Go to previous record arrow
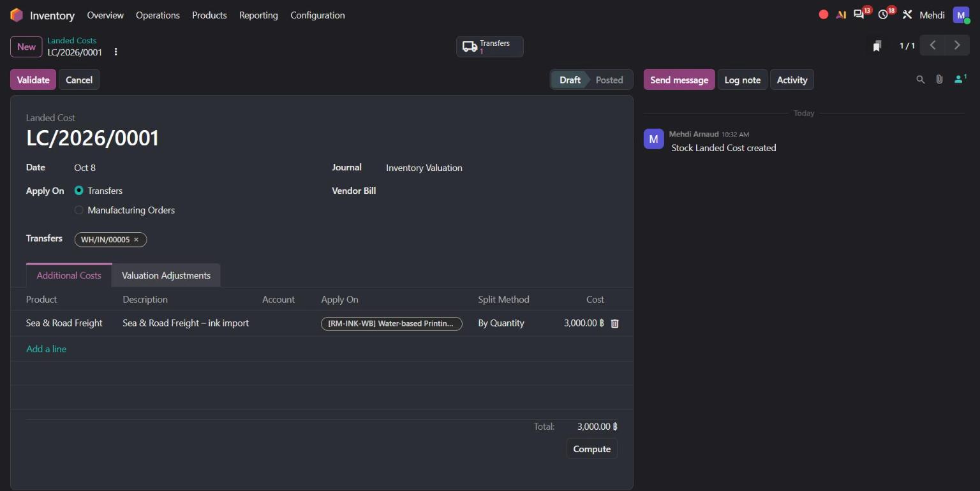Image resolution: width=980 pixels, height=491 pixels. (933, 45)
